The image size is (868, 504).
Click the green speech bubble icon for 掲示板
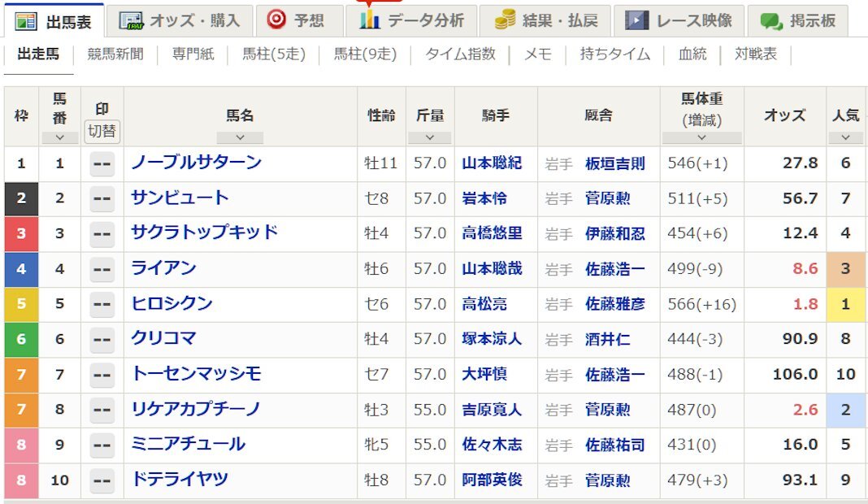771,21
